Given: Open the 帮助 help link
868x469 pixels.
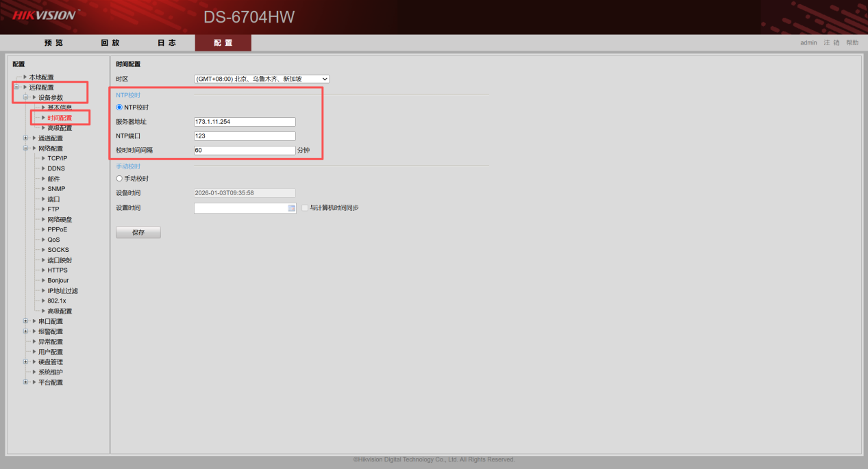Looking at the screenshot, I should coord(852,42).
